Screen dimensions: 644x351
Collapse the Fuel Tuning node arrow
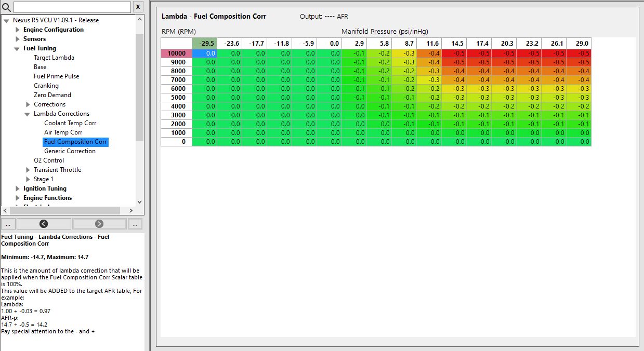click(17, 49)
